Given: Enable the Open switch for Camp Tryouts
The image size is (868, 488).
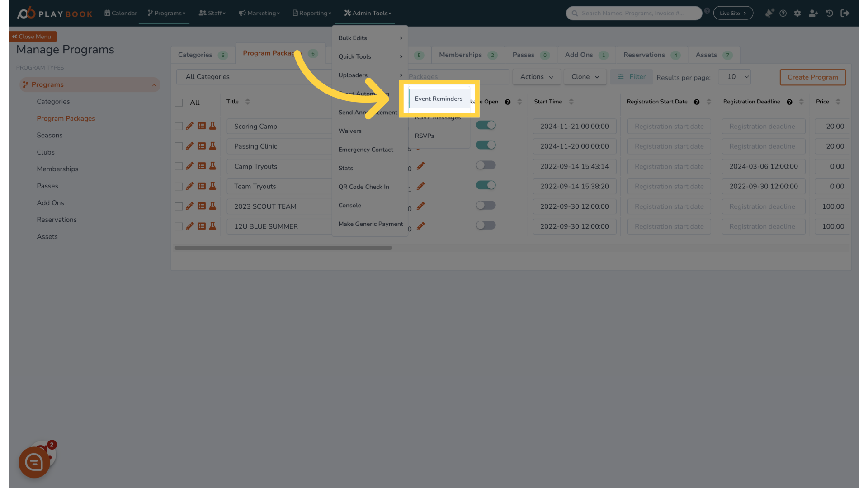Looking at the screenshot, I should (486, 165).
